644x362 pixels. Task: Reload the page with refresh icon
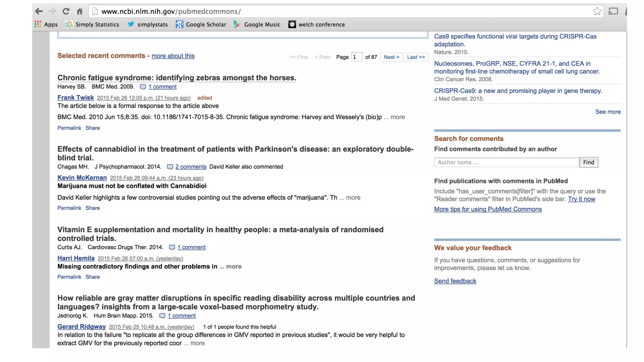[x=66, y=12]
